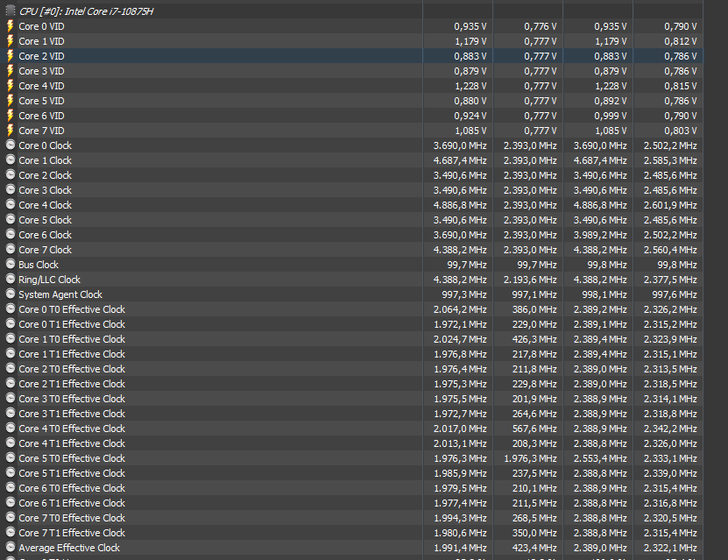Select the "2.560,4 MHz" value for Core 7 Clock
Image resolution: width=728 pixels, height=560 pixels.
pos(670,250)
